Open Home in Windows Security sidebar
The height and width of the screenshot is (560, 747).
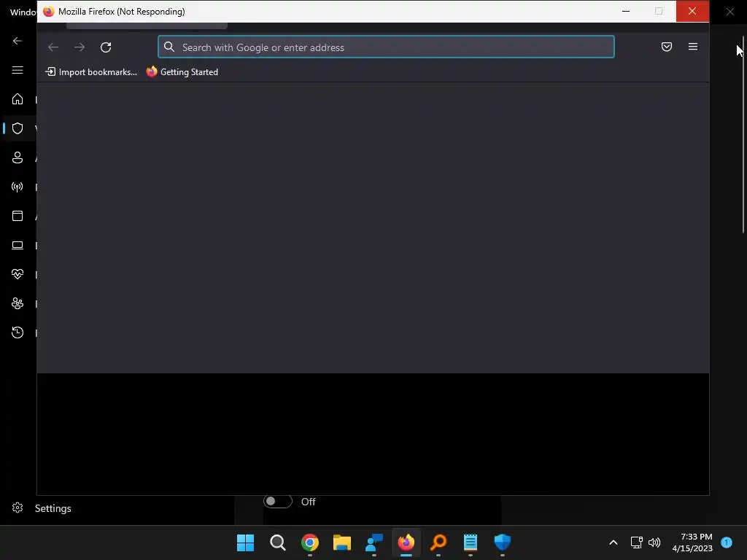pyautogui.click(x=18, y=99)
